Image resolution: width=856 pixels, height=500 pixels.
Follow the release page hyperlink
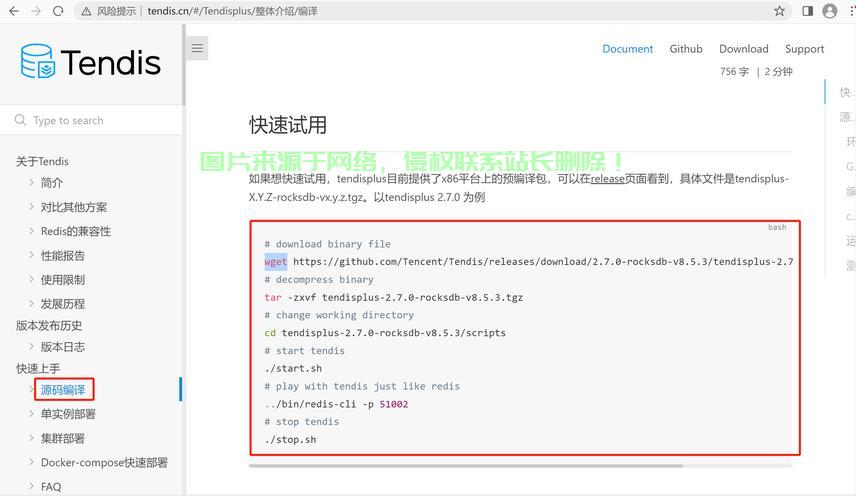click(x=607, y=178)
